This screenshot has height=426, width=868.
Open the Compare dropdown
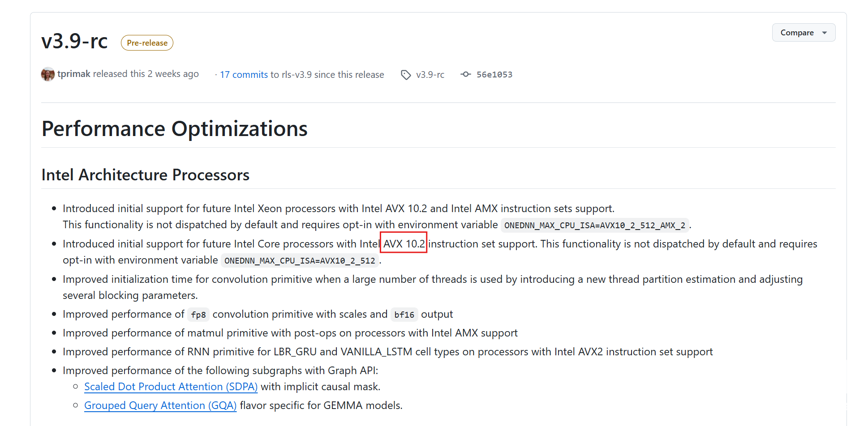point(804,33)
